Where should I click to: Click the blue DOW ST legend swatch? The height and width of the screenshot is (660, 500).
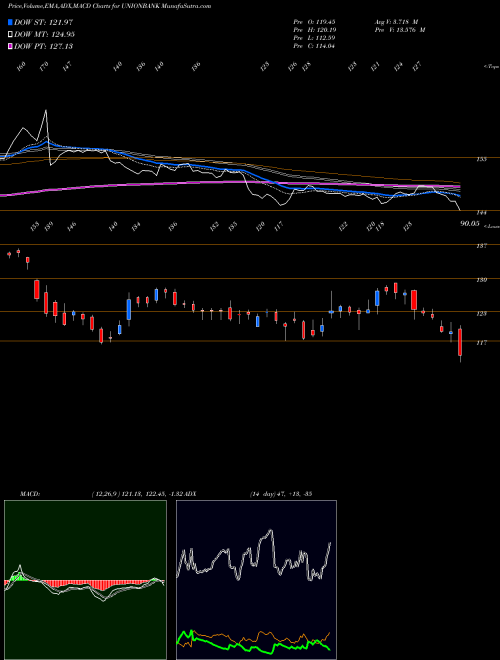(10, 22)
